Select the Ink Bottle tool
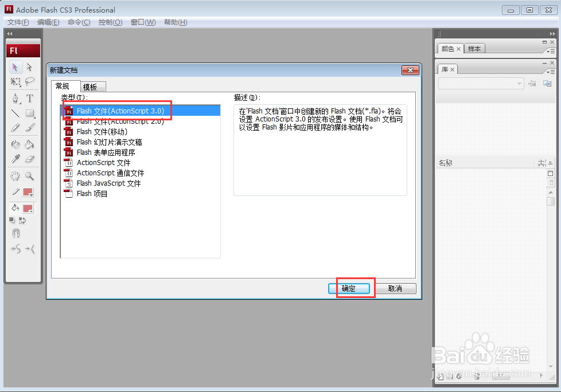The height and width of the screenshot is (392, 561). coord(15,144)
